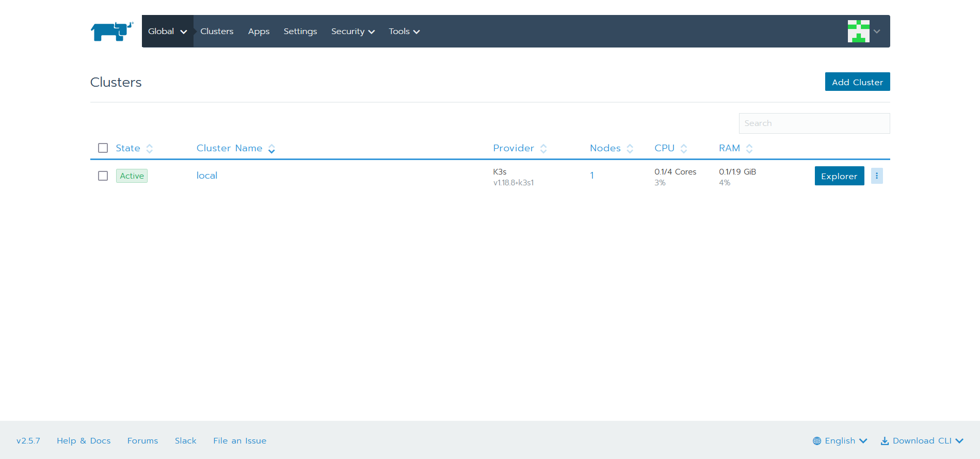Go to the Clusters nav item

(217, 31)
